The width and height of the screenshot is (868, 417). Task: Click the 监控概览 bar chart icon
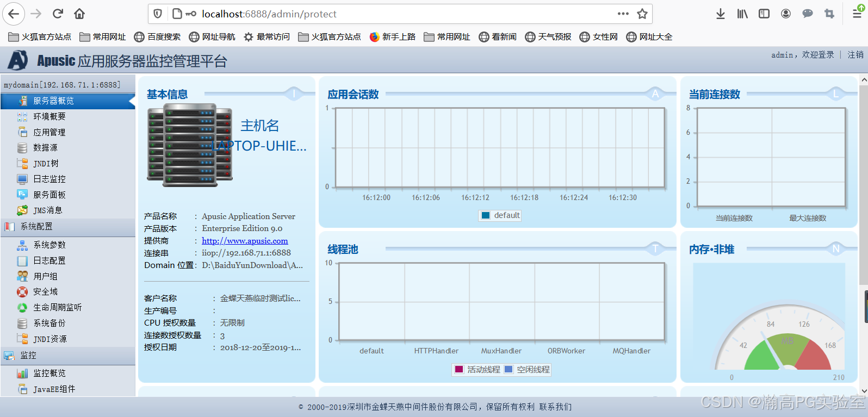tap(22, 374)
